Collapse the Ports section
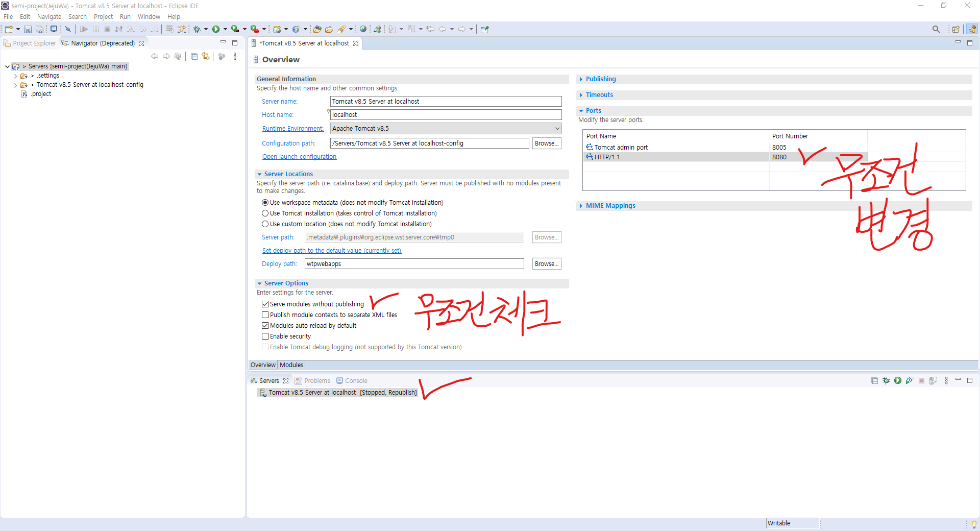 pos(581,111)
